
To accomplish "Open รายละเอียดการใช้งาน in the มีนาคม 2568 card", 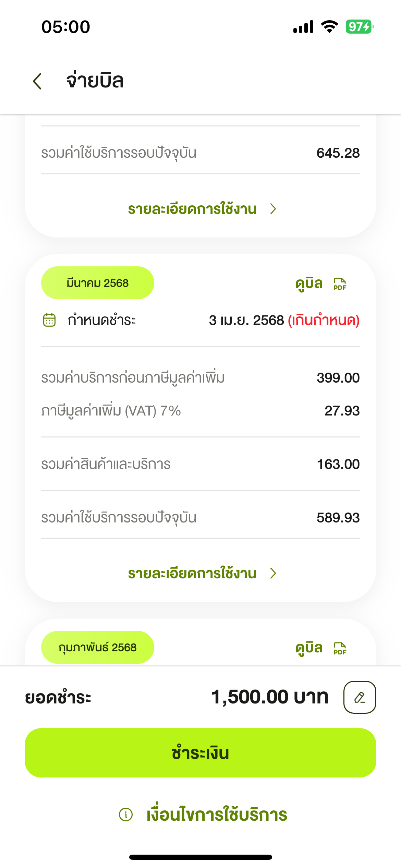I will (x=192, y=573).
